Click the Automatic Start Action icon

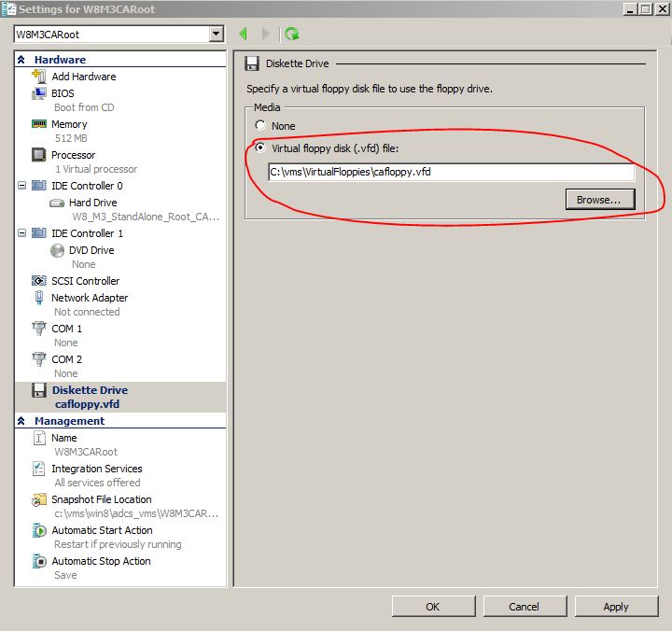tap(38, 531)
